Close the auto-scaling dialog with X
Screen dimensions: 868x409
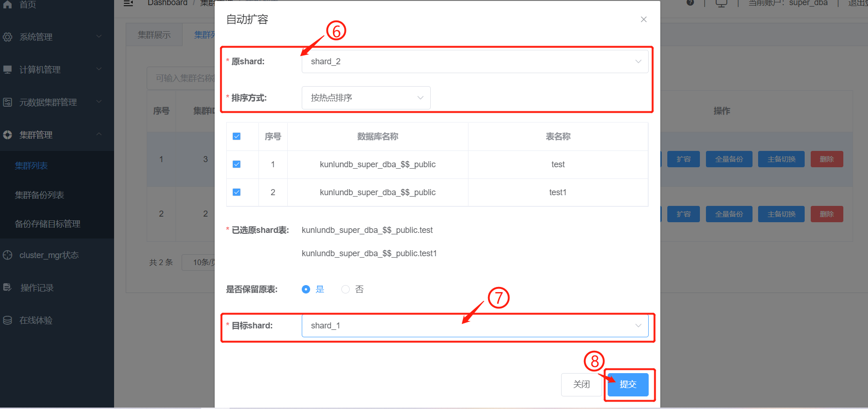pyautogui.click(x=644, y=19)
